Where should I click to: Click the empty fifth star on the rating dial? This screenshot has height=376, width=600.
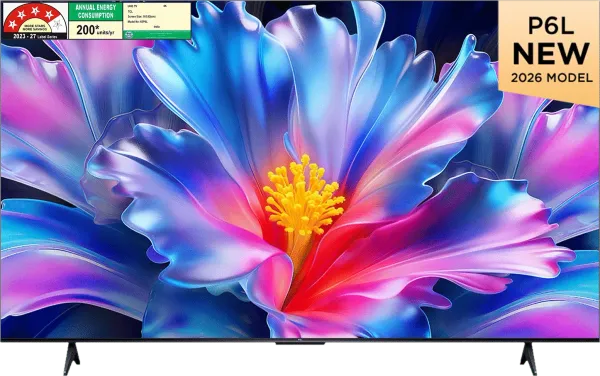tap(58, 25)
